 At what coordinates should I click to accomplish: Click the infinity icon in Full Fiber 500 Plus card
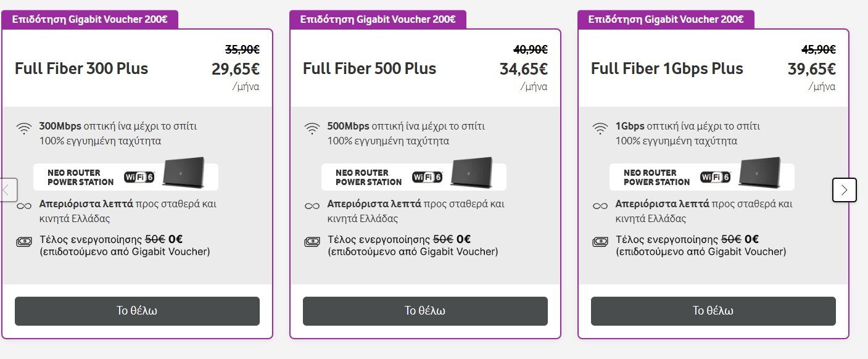[x=312, y=205]
